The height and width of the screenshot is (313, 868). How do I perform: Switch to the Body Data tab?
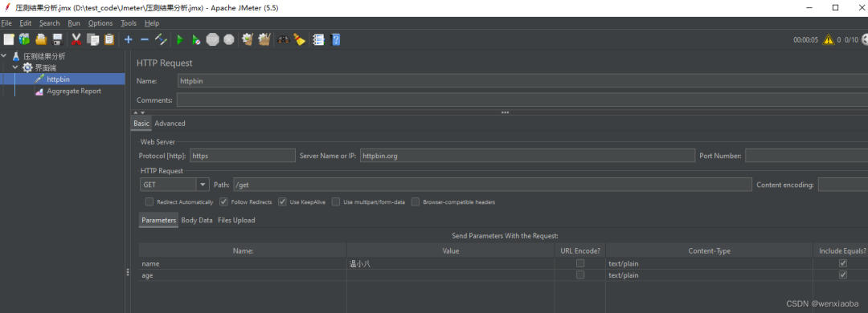pyautogui.click(x=197, y=220)
